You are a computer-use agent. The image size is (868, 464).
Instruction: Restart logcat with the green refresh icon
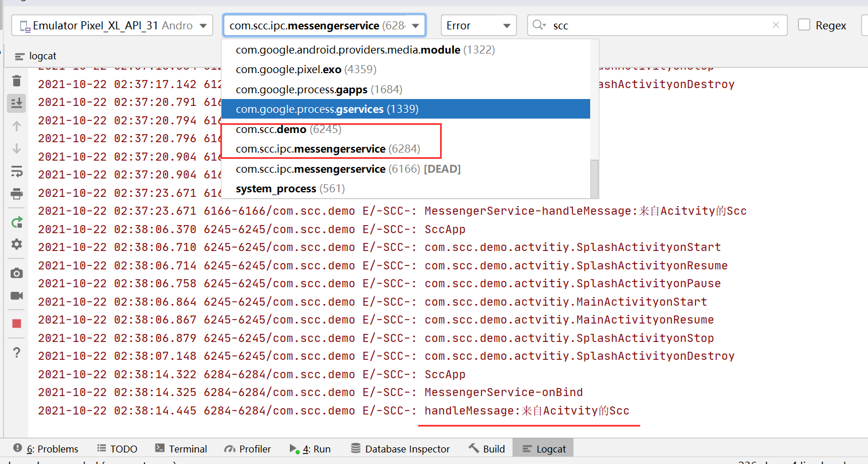click(x=17, y=222)
